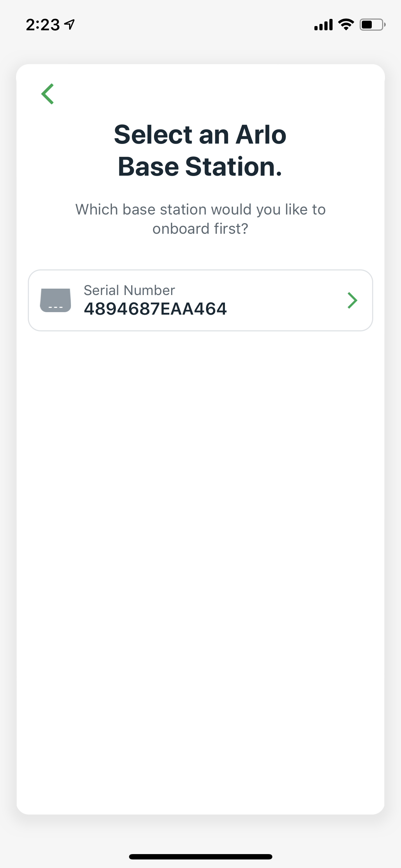Click the Wi-Fi status icon
This screenshot has width=401, height=868.
[x=345, y=25]
